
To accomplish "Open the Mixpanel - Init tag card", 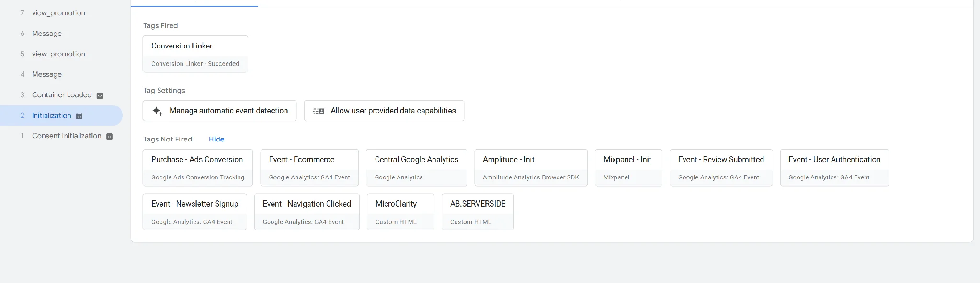I will coord(628,167).
